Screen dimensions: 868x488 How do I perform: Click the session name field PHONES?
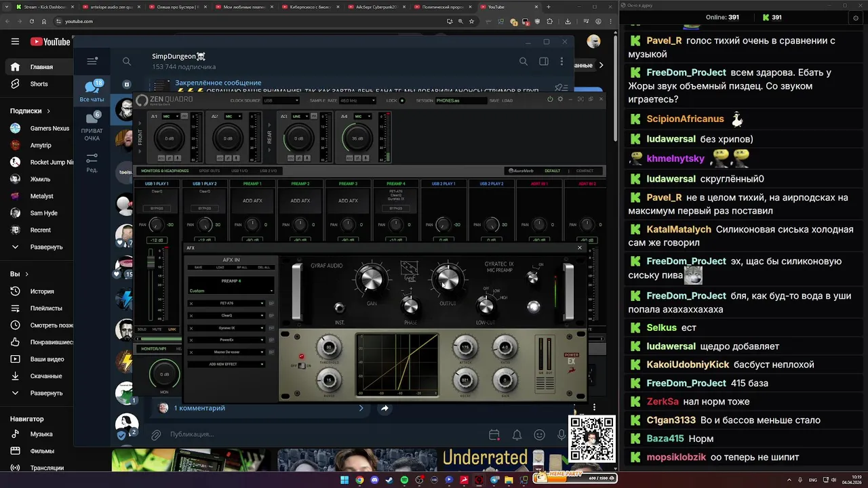pos(461,100)
